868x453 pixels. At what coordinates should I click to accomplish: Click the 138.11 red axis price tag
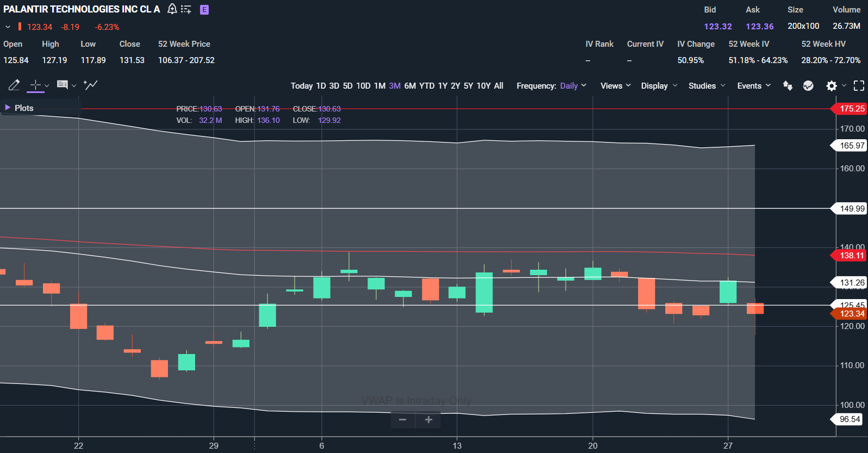[850, 255]
